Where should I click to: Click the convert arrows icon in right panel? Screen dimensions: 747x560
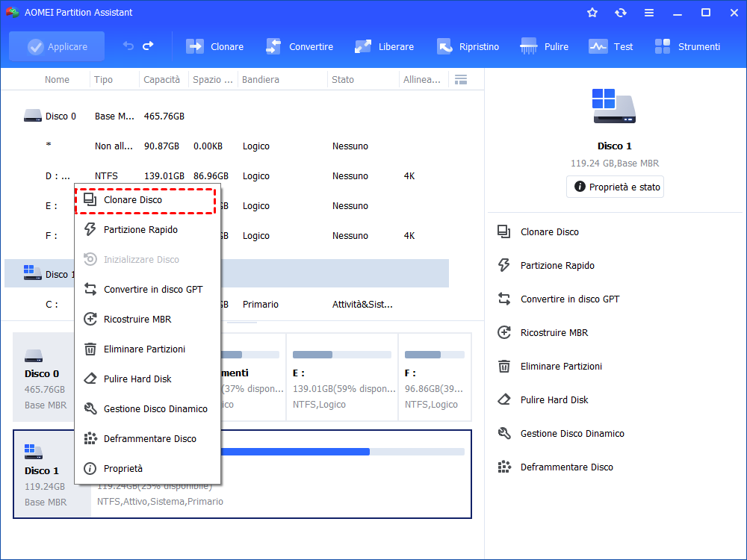click(x=504, y=299)
